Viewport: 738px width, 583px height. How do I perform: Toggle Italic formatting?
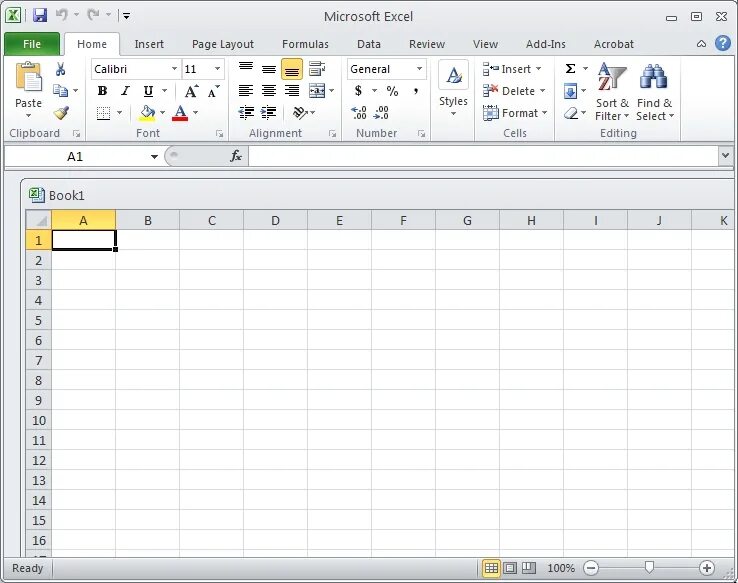point(125,91)
